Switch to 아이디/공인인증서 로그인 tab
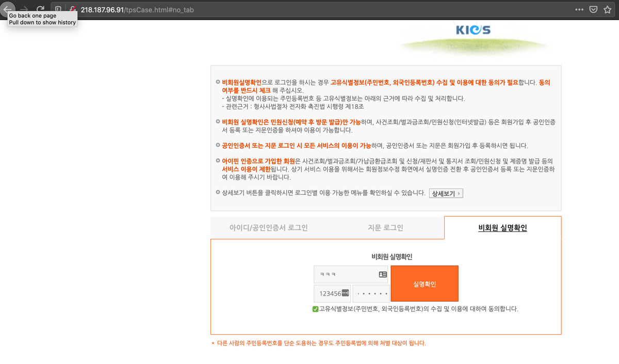The width and height of the screenshot is (619, 364). (269, 228)
